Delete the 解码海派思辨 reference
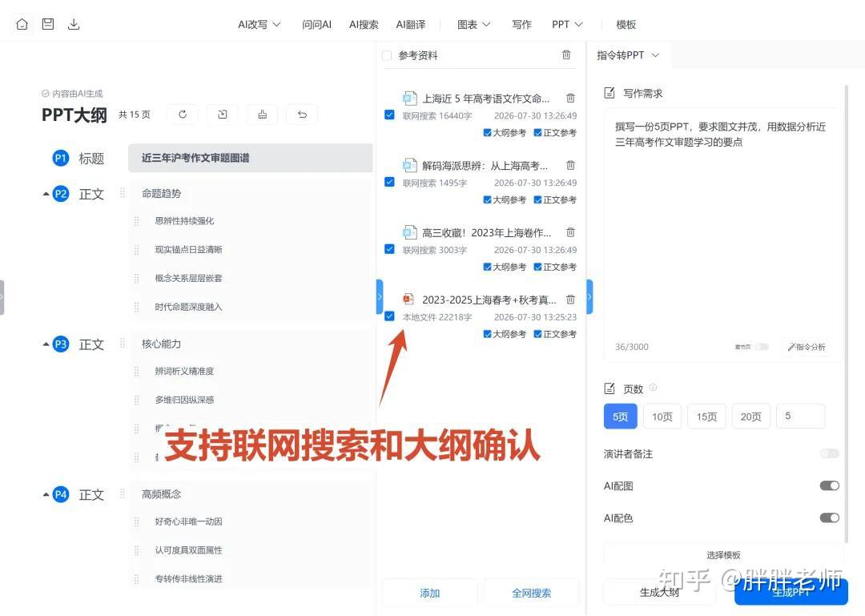This screenshot has height=616, width=865. (570, 165)
